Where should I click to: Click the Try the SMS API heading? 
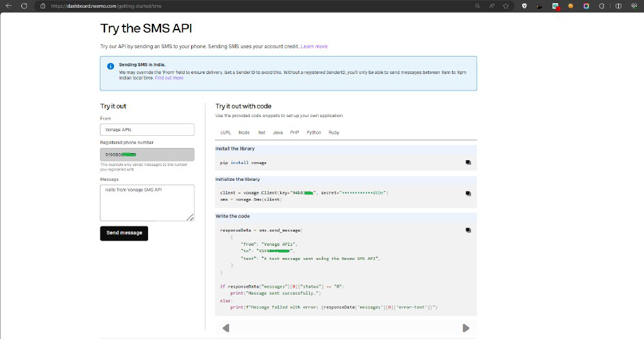[x=146, y=28]
